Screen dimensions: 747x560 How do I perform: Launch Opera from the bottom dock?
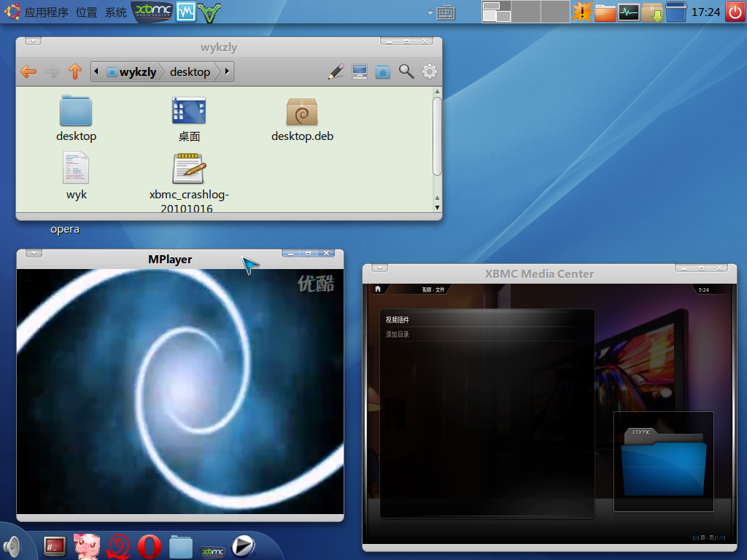150,547
